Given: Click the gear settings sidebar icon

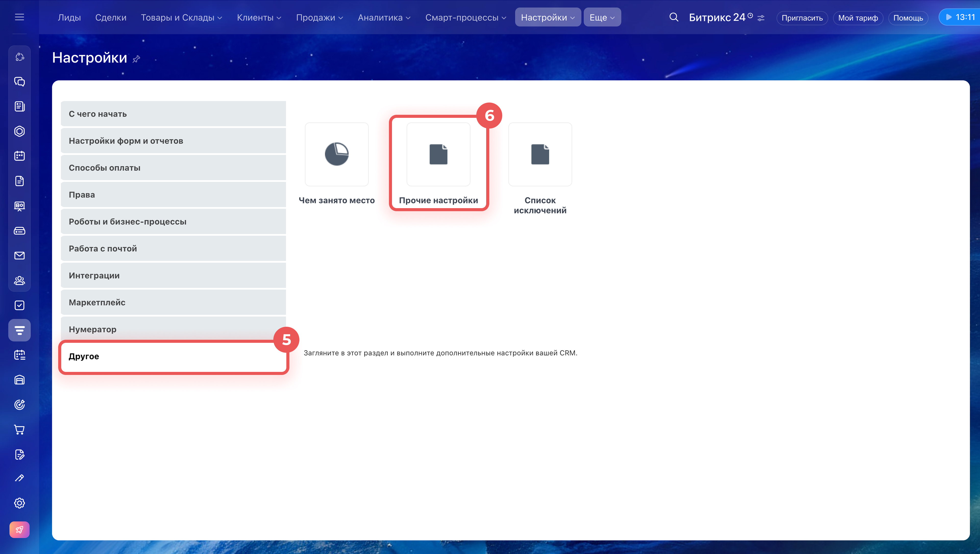Looking at the screenshot, I should [x=19, y=503].
